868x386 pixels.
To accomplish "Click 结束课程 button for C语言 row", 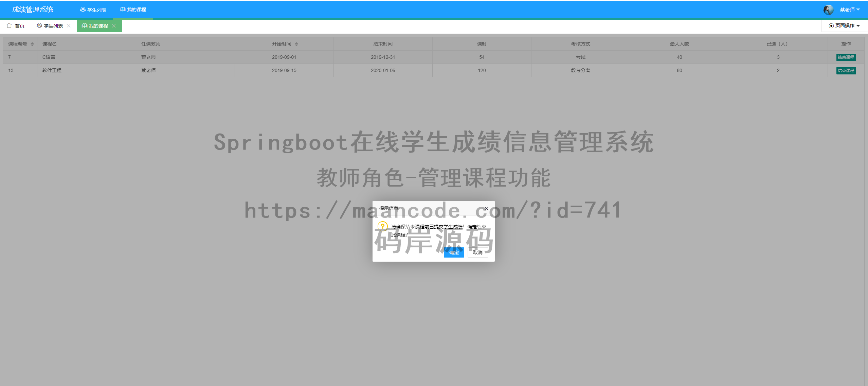I will coord(846,57).
